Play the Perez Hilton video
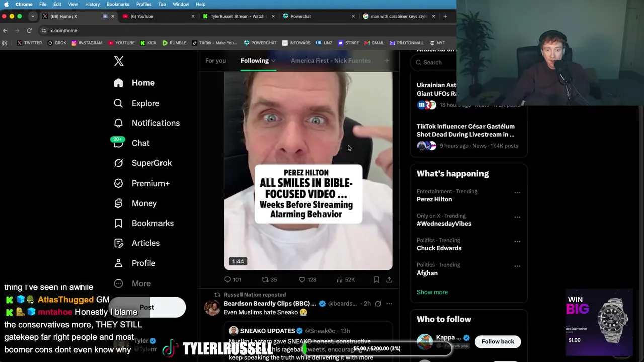 point(308,171)
